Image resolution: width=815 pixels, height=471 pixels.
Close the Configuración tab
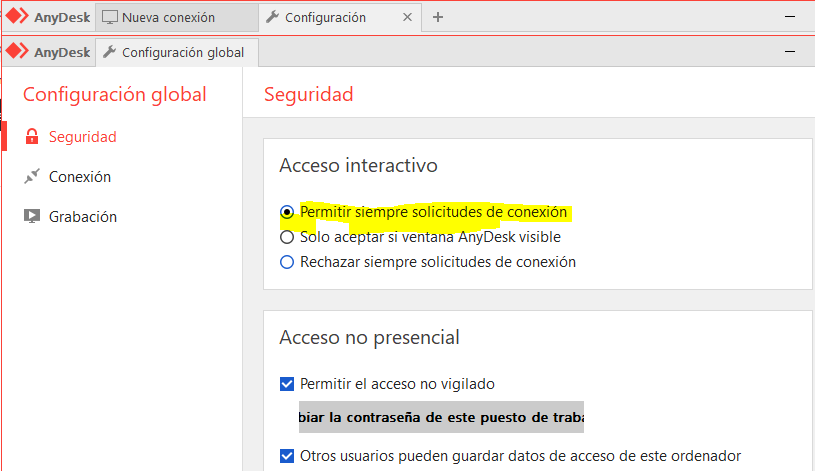(x=408, y=17)
